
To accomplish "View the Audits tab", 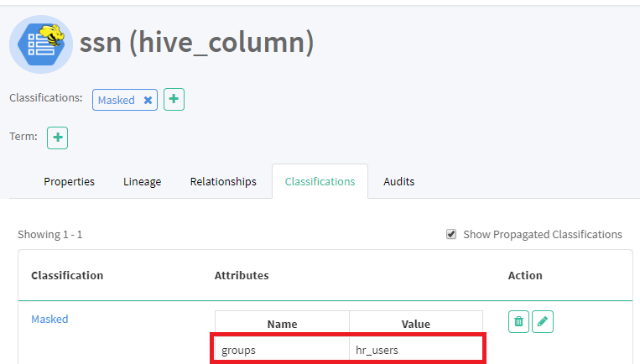I will click(x=399, y=181).
